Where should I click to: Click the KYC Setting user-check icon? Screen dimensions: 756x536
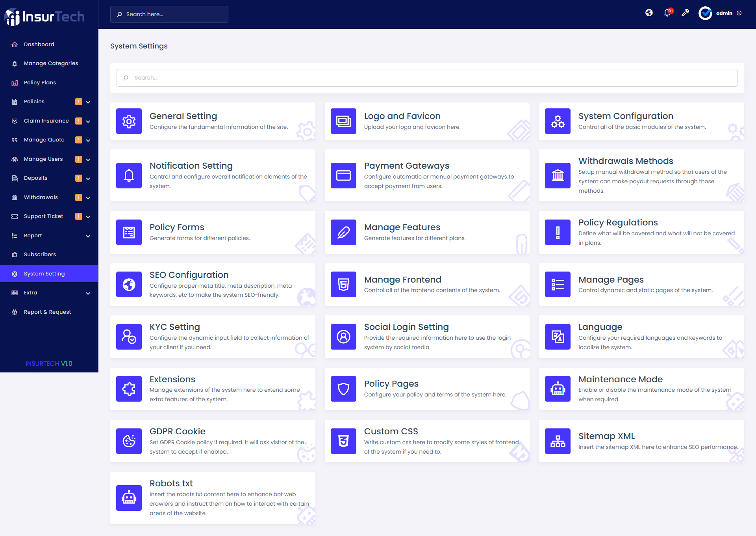pyautogui.click(x=129, y=337)
